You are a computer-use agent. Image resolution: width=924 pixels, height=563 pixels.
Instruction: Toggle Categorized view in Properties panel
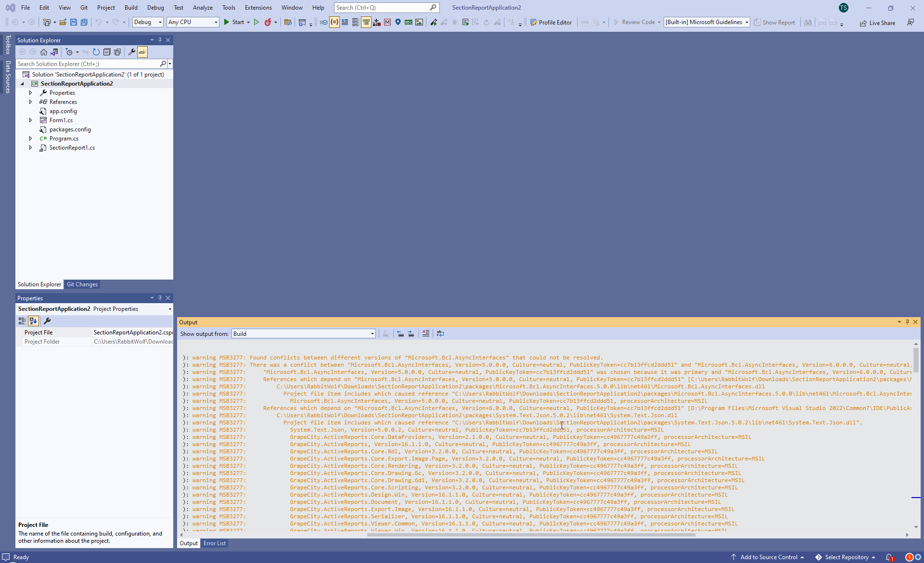tap(22, 321)
